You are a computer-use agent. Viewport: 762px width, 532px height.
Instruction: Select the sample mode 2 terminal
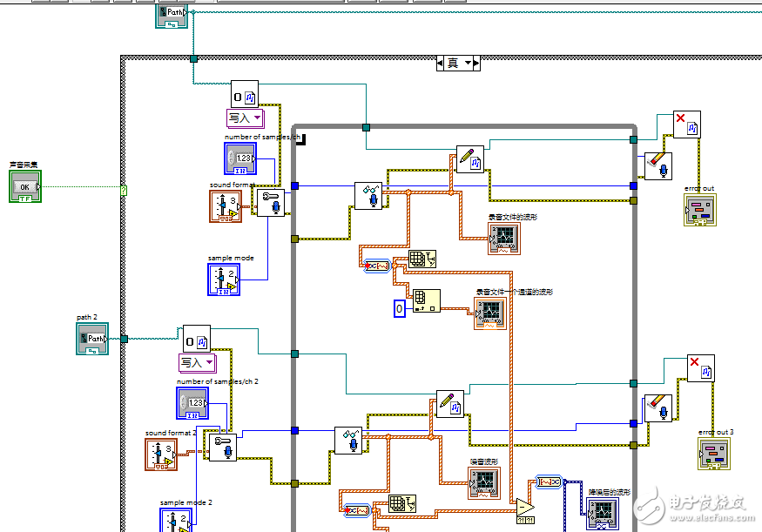(x=176, y=520)
